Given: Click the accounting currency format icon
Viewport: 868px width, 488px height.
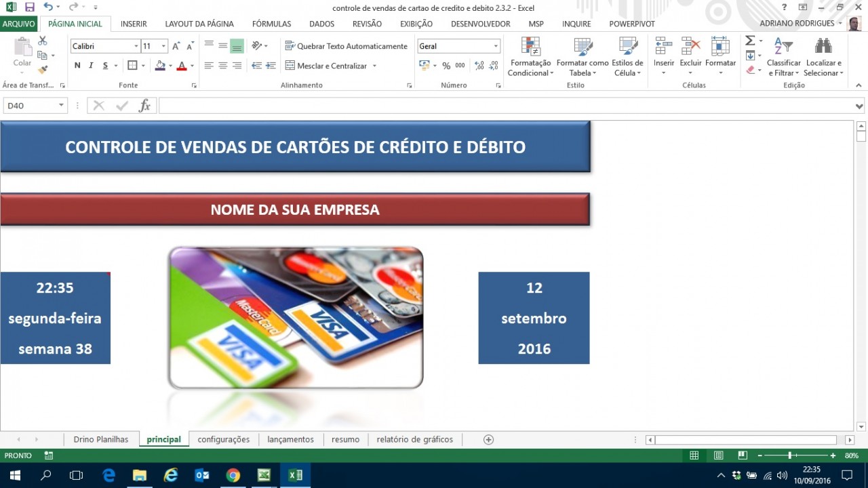Looking at the screenshot, I should coord(424,66).
